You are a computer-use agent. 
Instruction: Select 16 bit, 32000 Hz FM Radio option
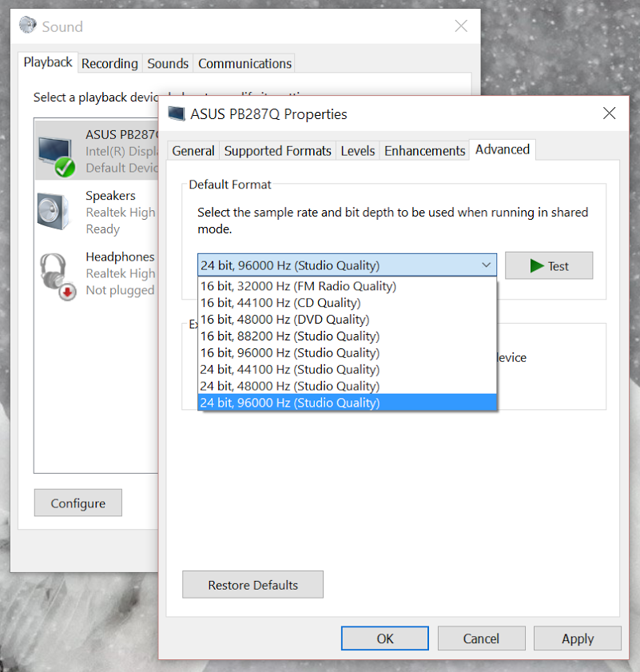point(297,286)
